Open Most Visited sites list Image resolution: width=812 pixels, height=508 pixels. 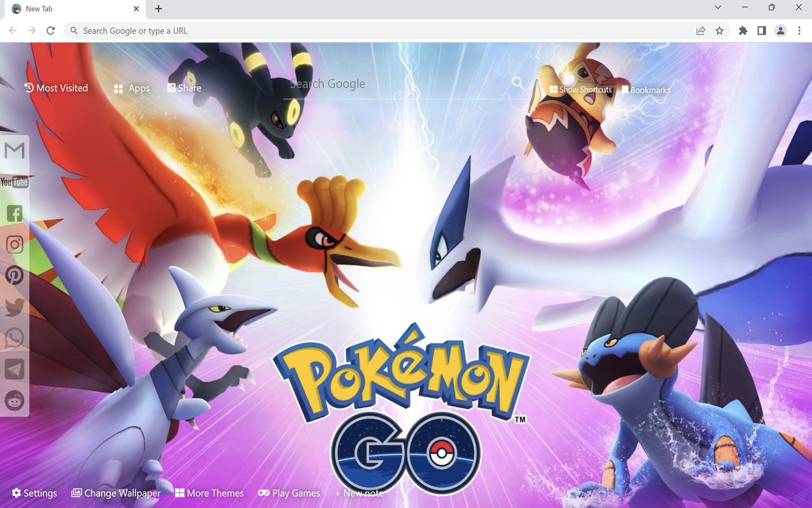point(56,88)
